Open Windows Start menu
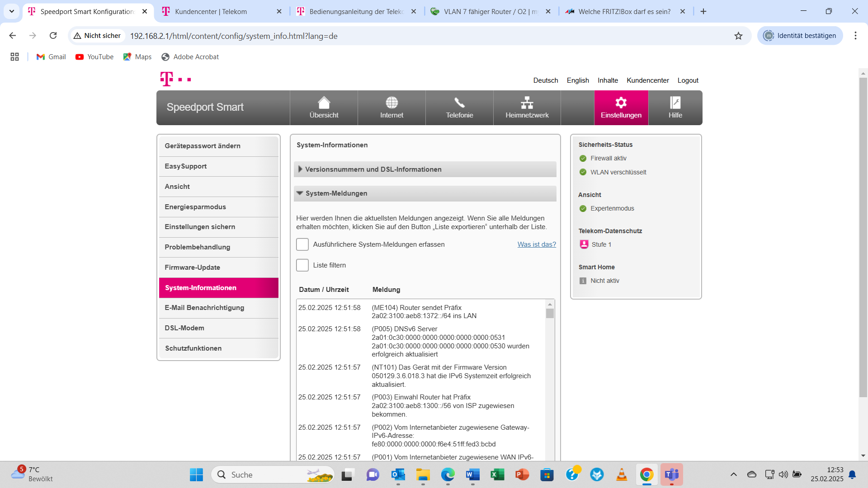Screen dimensions: 868x488 pos(196,474)
